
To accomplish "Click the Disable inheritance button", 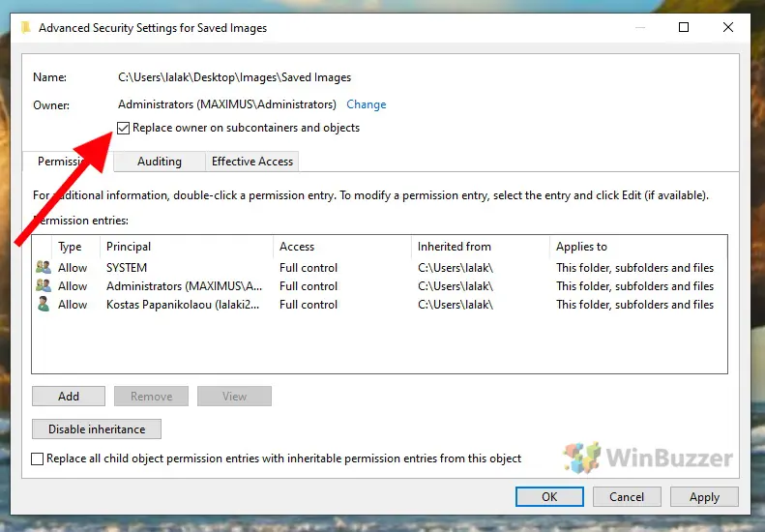I will pyautogui.click(x=97, y=429).
